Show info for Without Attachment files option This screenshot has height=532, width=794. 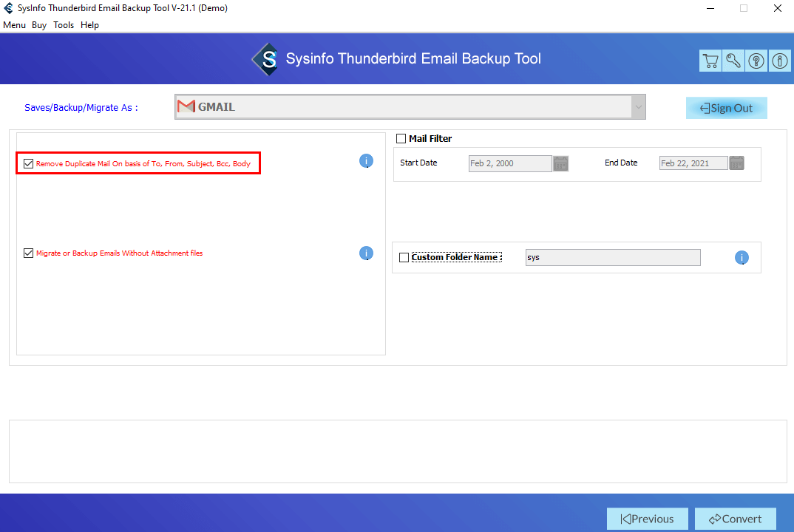click(366, 253)
